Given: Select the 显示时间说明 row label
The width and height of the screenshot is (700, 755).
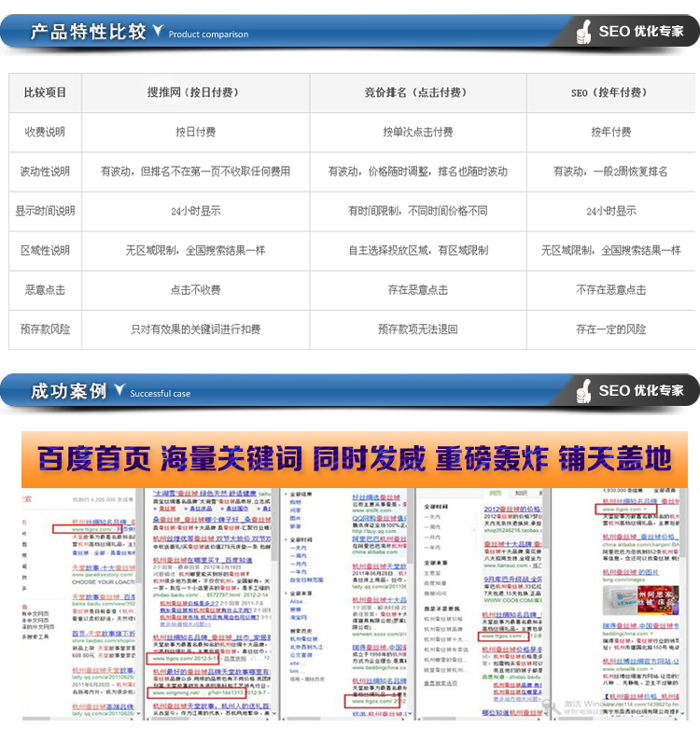Looking at the screenshot, I should tap(45, 211).
